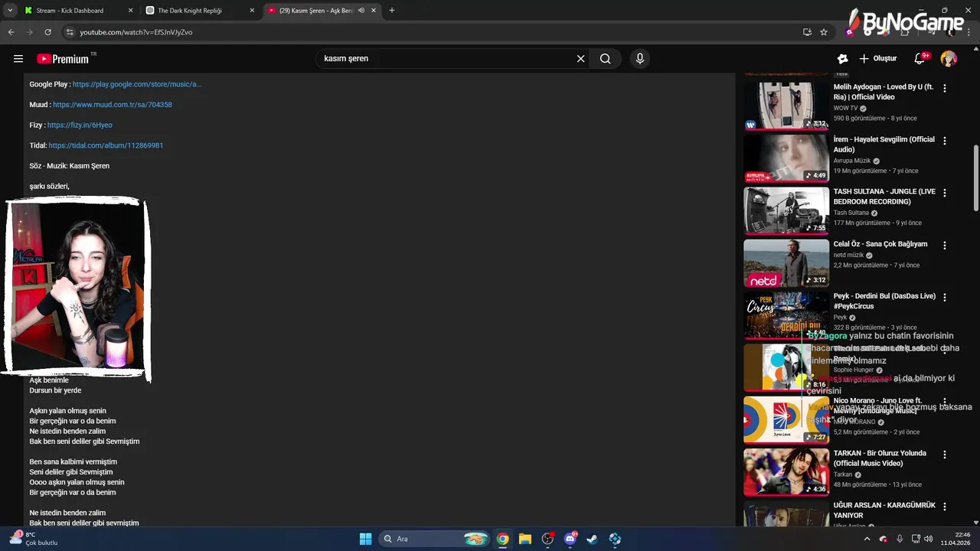Viewport: 980px width, 551px height.
Task: Click the Peyk Derdini Bul thumbnail
Action: [786, 315]
